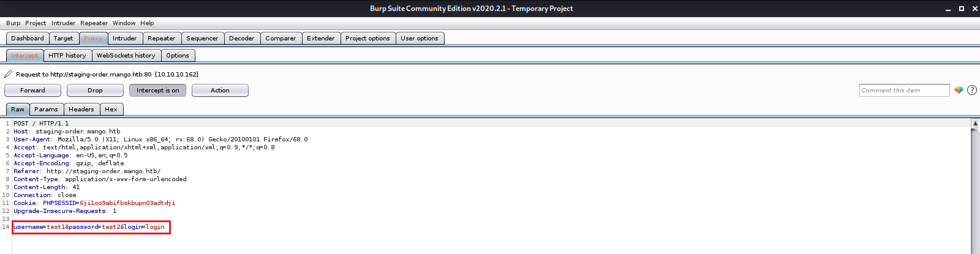Viewport: 980px width, 254px height.
Task: Toggle the Intercept is on button
Action: 157,90
